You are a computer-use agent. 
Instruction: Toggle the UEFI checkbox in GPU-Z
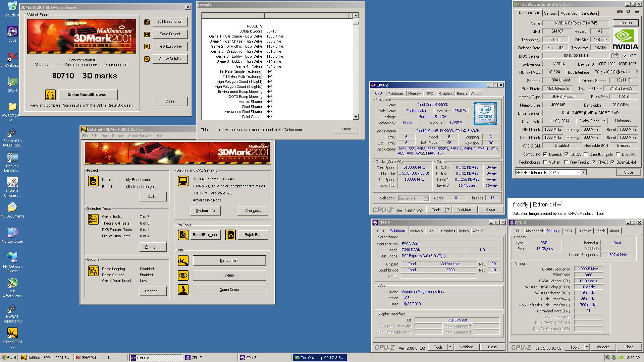(x=625, y=56)
